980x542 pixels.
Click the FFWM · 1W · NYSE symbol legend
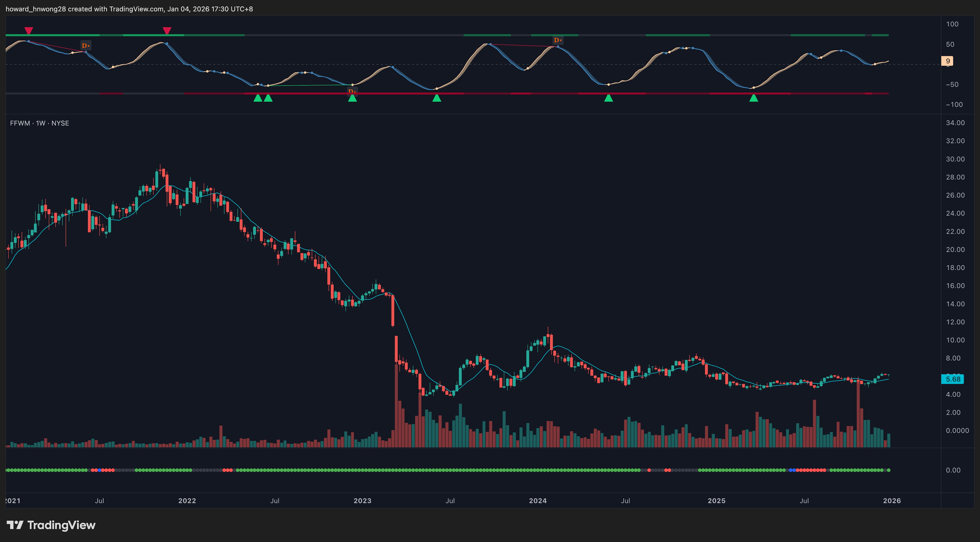[40, 123]
